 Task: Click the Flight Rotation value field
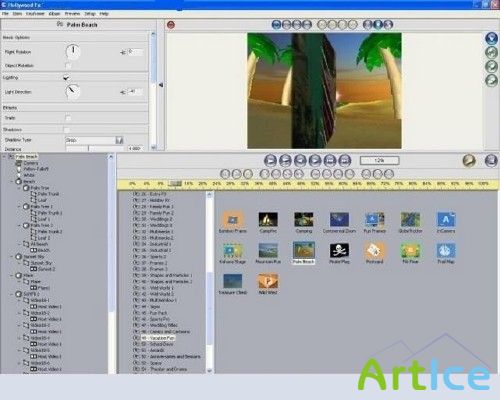pyautogui.click(x=135, y=52)
